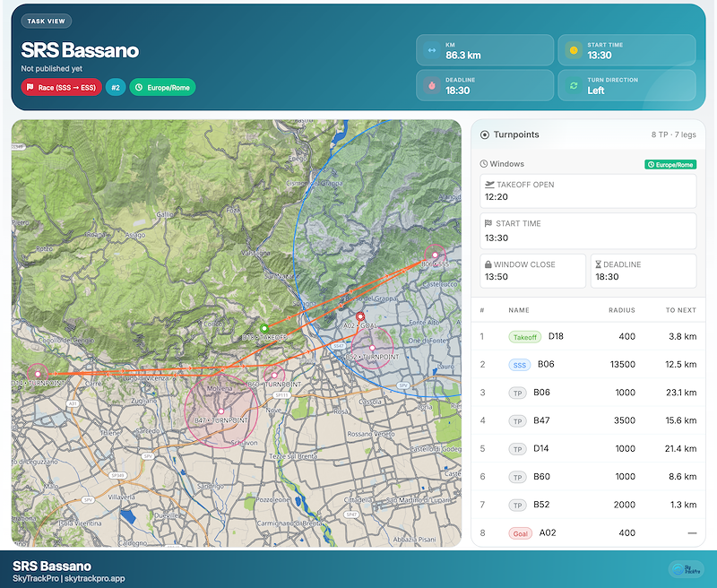This screenshot has height=588, width=717.
Task: Click the Window Close lock icon
Action: pyautogui.click(x=488, y=264)
